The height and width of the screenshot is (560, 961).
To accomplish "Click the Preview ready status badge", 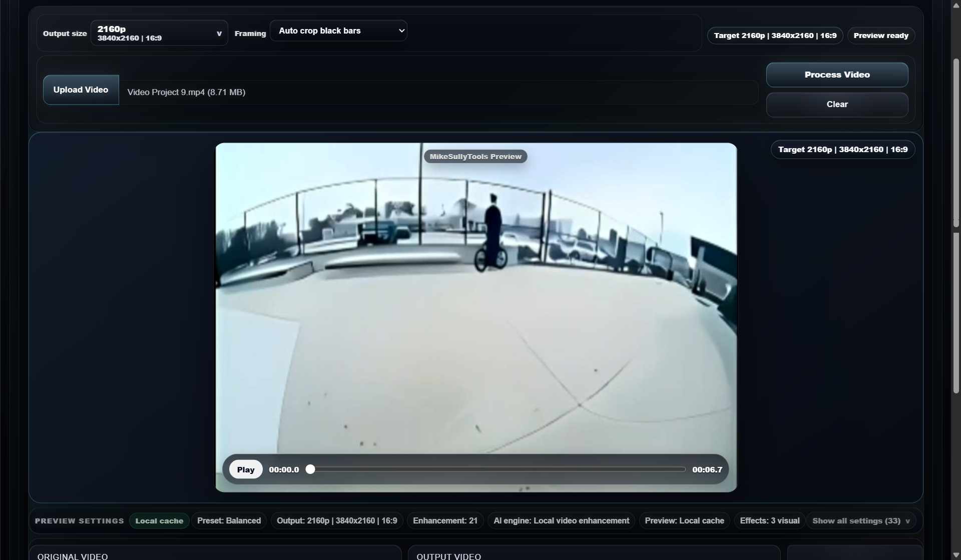I will [x=881, y=36].
